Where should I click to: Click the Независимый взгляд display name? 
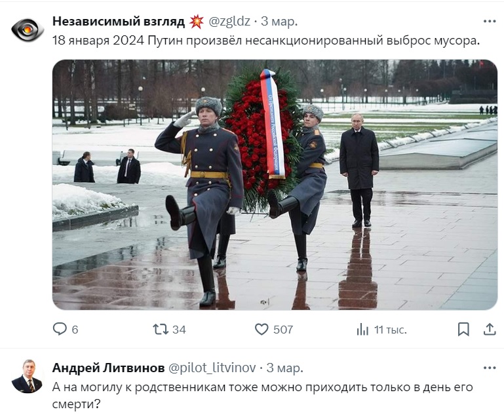118,21
